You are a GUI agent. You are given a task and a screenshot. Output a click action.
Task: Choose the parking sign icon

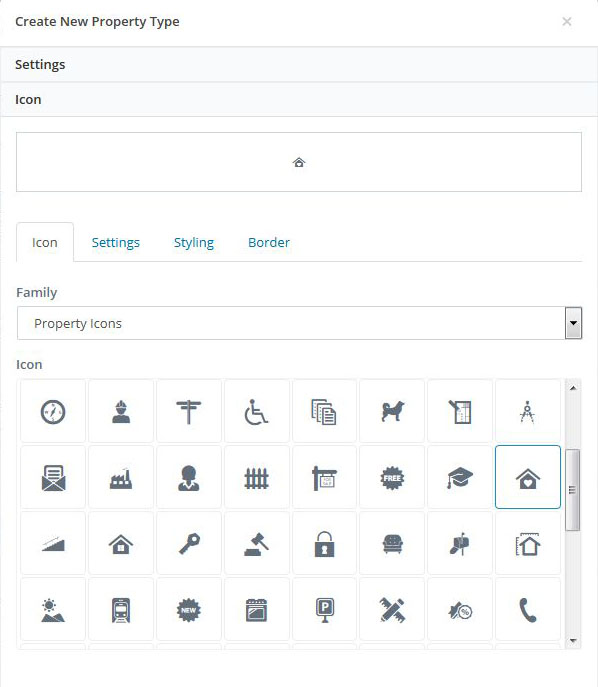325,609
